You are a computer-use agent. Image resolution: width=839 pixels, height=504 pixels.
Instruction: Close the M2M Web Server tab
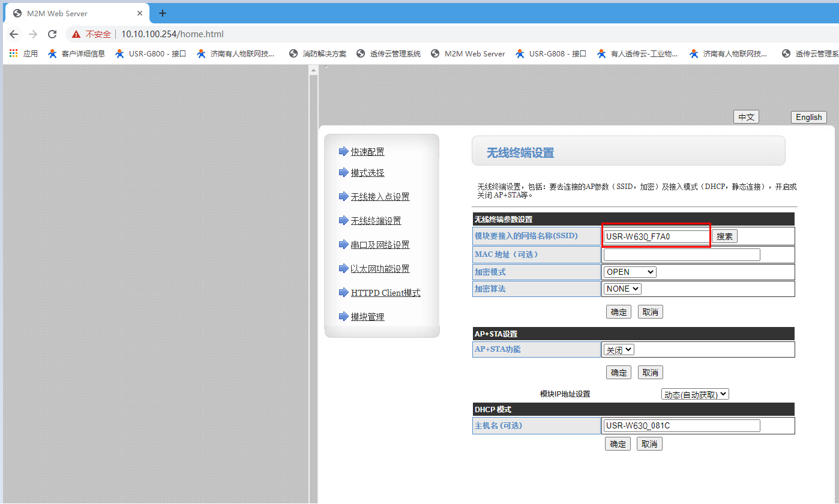click(140, 13)
